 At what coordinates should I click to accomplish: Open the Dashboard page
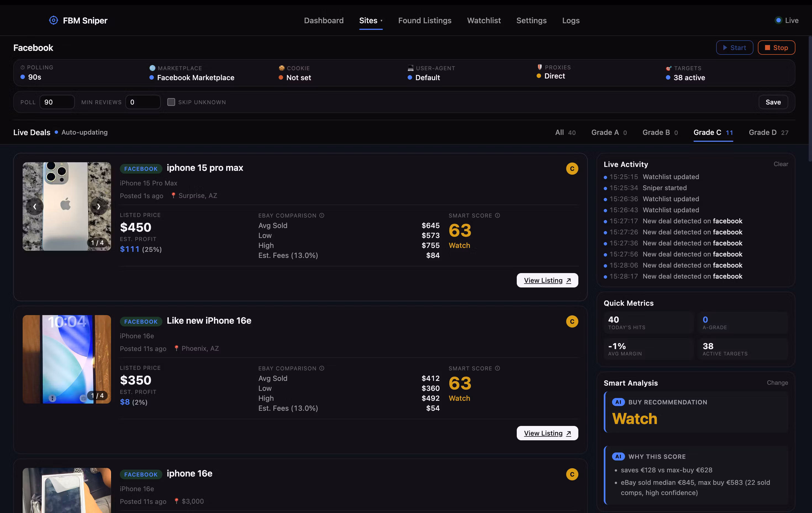point(324,20)
